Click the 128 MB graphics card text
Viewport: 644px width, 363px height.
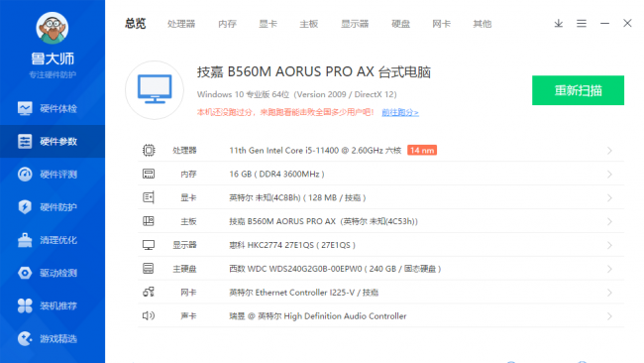[x=297, y=197]
